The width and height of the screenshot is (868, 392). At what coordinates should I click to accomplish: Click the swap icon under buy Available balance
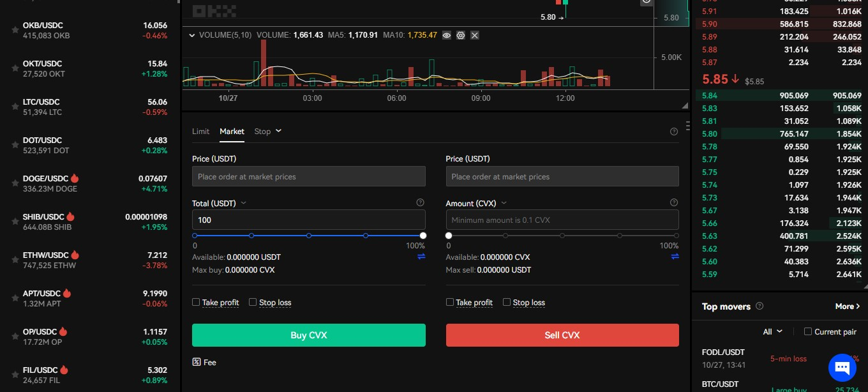tap(421, 257)
